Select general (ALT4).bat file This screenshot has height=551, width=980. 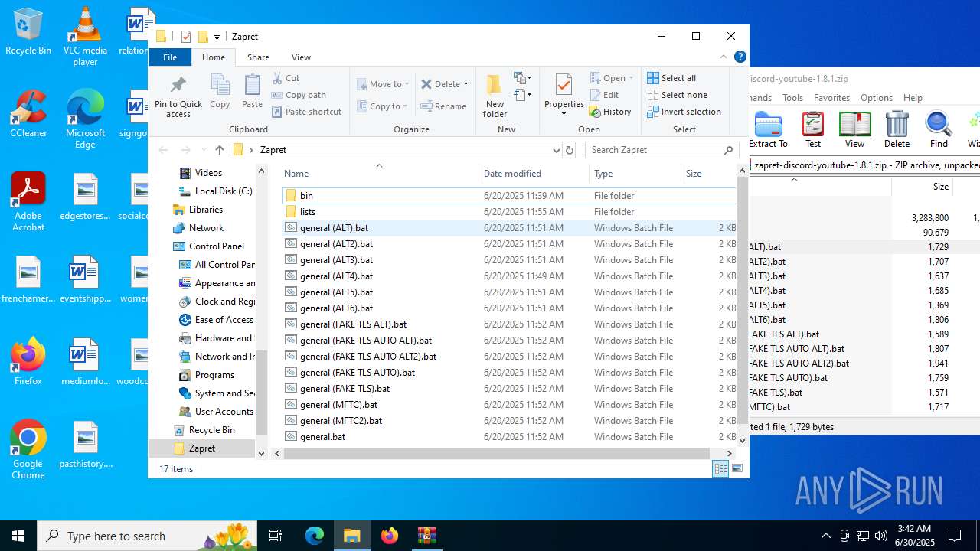(x=509, y=276)
